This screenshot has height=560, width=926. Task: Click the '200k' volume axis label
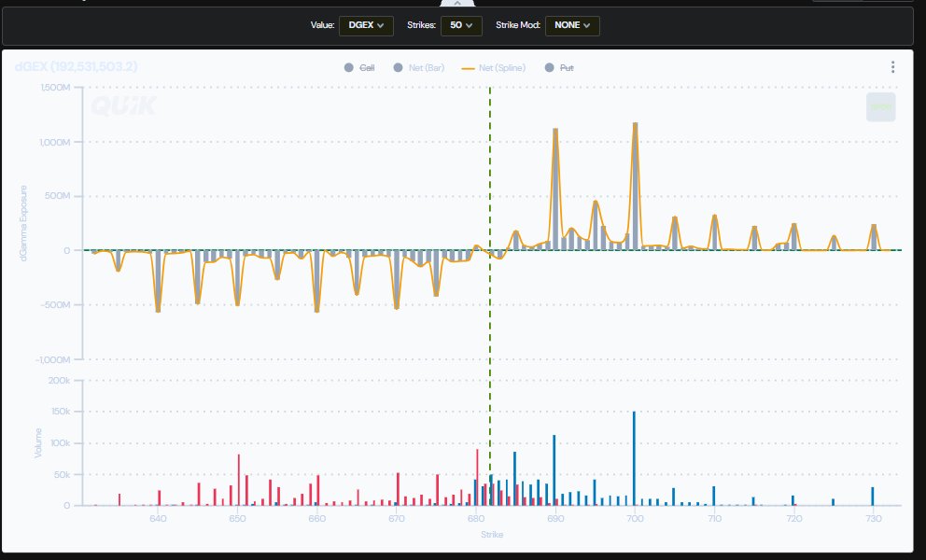(59, 381)
